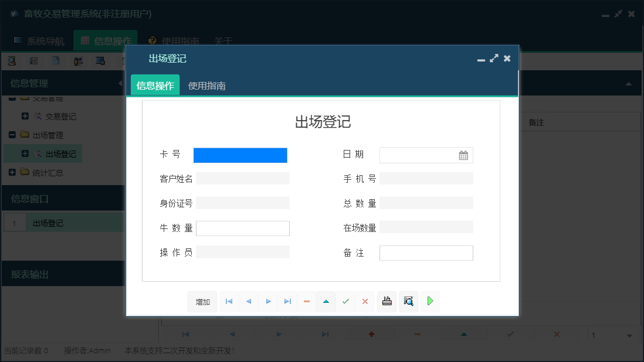644x362 pixels.
Task: Click the blue teal refresh triangle icon
Action: 326,301
